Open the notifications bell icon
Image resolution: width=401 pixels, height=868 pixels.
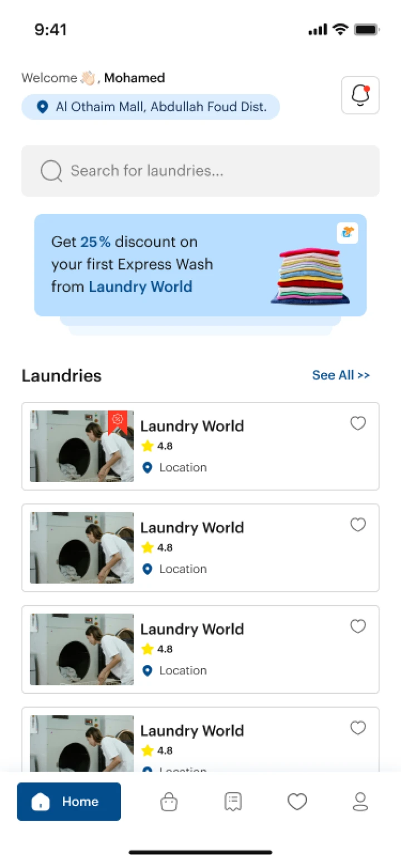360,95
